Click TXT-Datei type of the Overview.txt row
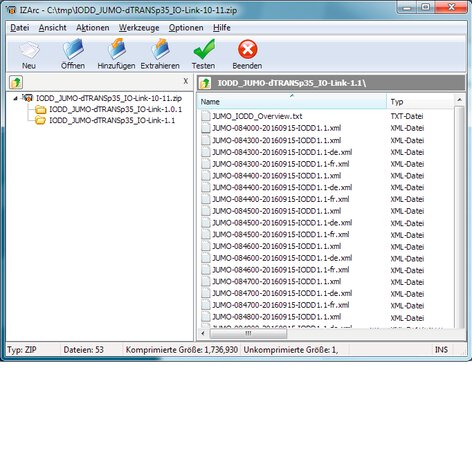The height and width of the screenshot is (455, 472). click(407, 116)
